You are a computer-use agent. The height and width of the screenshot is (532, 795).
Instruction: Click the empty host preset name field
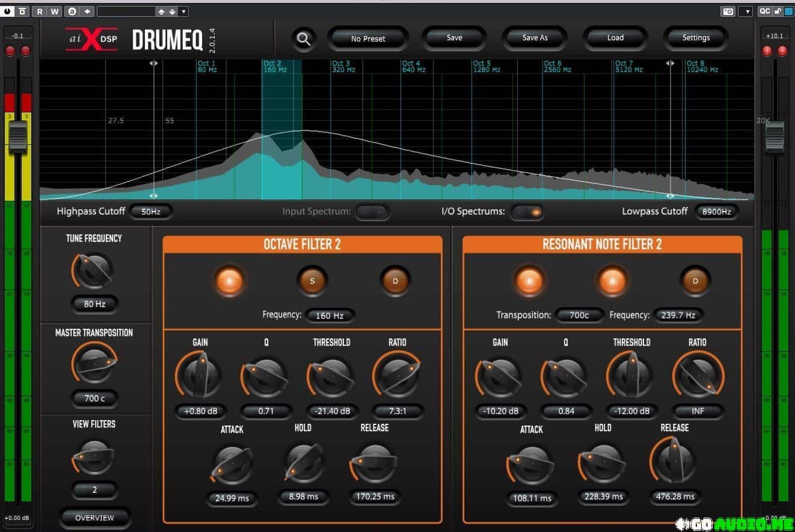coord(126,11)
